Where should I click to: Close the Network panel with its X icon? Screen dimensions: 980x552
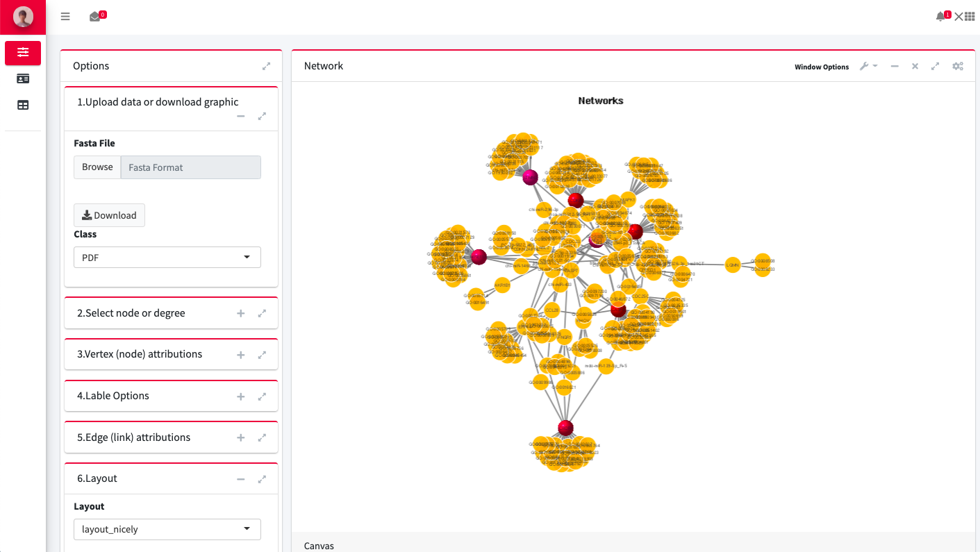coord(915,67)
